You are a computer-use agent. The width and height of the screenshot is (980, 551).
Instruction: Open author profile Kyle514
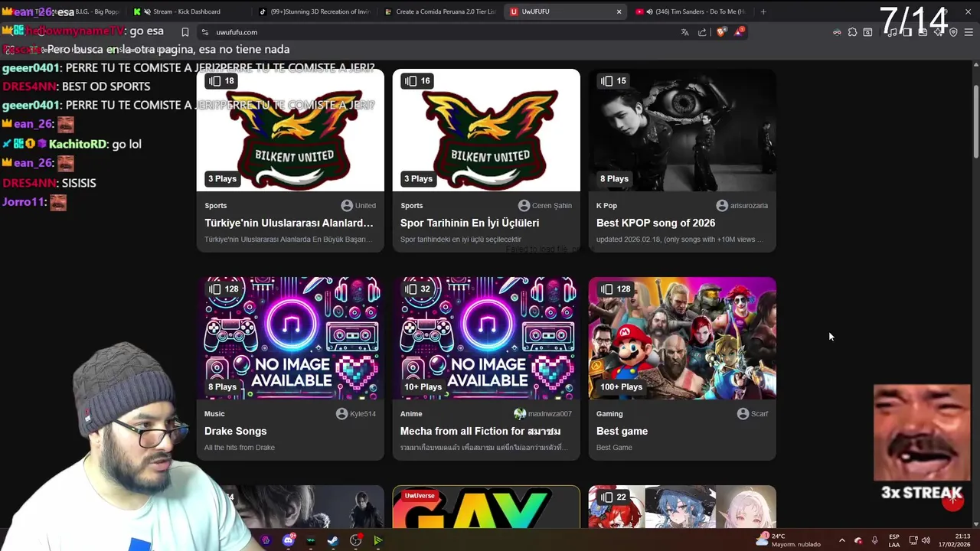355,413
